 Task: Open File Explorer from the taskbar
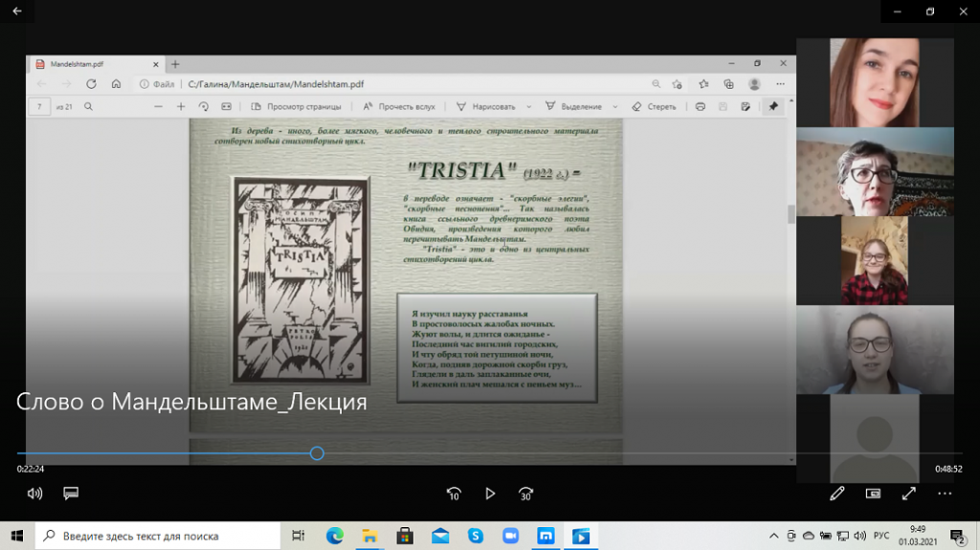tap(369, 536)
